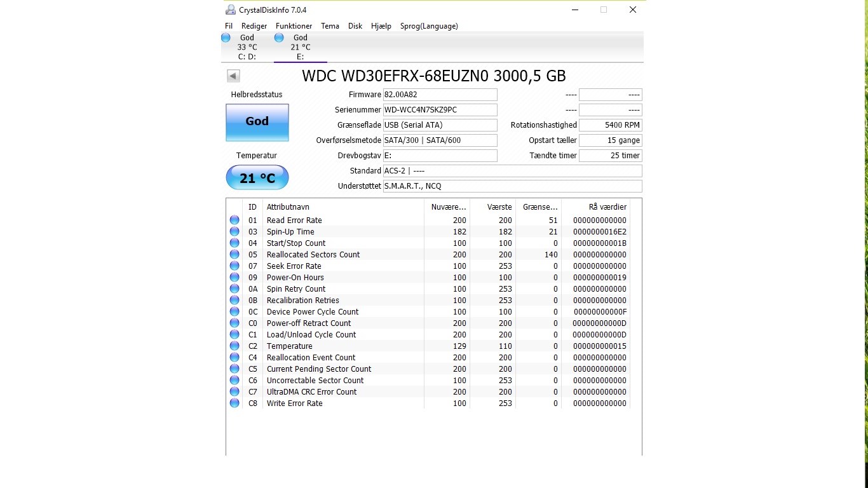
Task: Click the status orb for Current Pending Sector Count
Action: tap(234, 369)
